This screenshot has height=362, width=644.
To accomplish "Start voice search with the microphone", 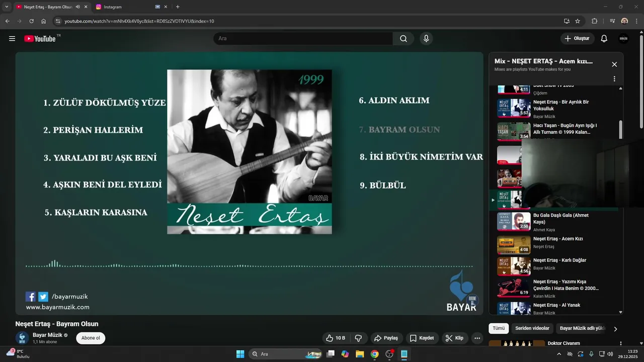I will (426, 39).
